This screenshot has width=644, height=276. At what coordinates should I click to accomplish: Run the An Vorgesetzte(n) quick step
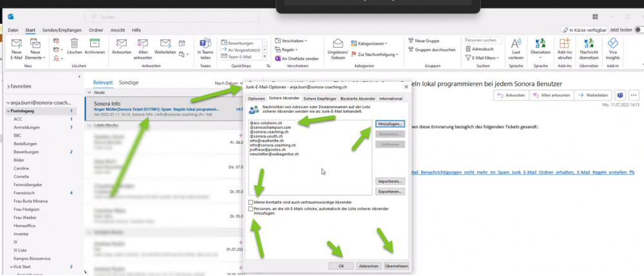(241, 50)
